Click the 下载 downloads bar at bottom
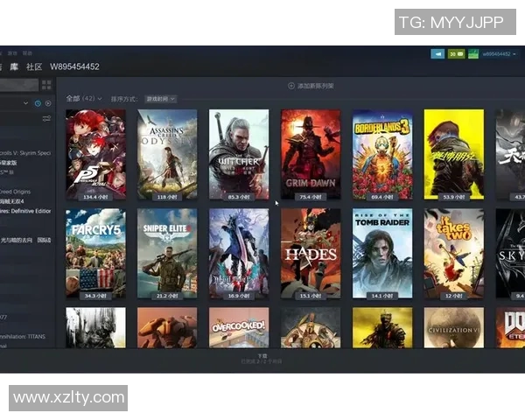 pyautogui.click(x=262, y=358)
